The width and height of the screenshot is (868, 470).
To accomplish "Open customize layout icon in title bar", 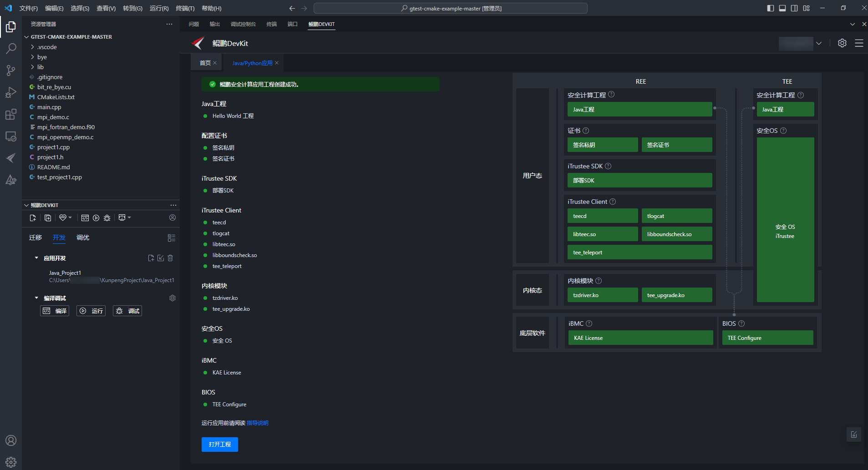I will (x=806, y=8).
